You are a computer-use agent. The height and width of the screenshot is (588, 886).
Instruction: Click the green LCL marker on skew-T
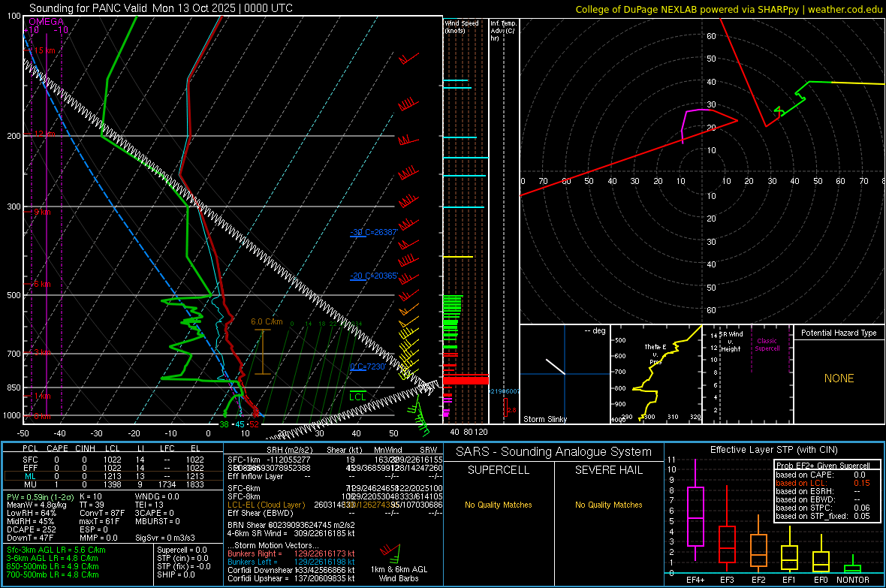click(357, 396)
